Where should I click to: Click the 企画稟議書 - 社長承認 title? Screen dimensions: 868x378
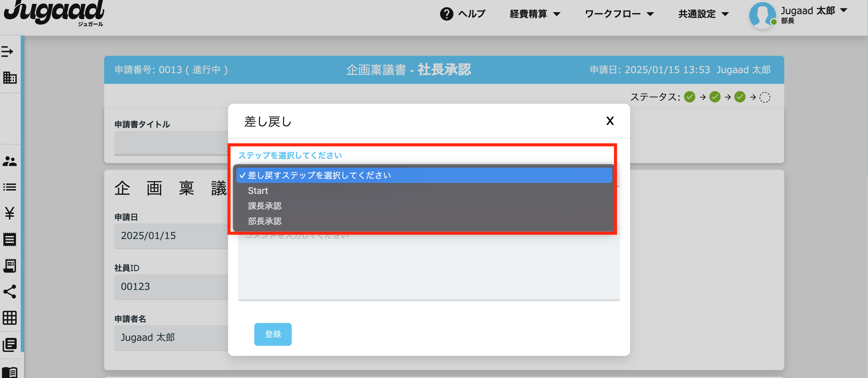click(408, 70)
